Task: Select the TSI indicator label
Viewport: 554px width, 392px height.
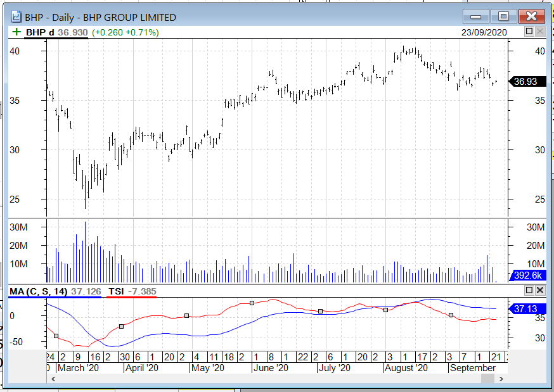Action: point(116,291)
